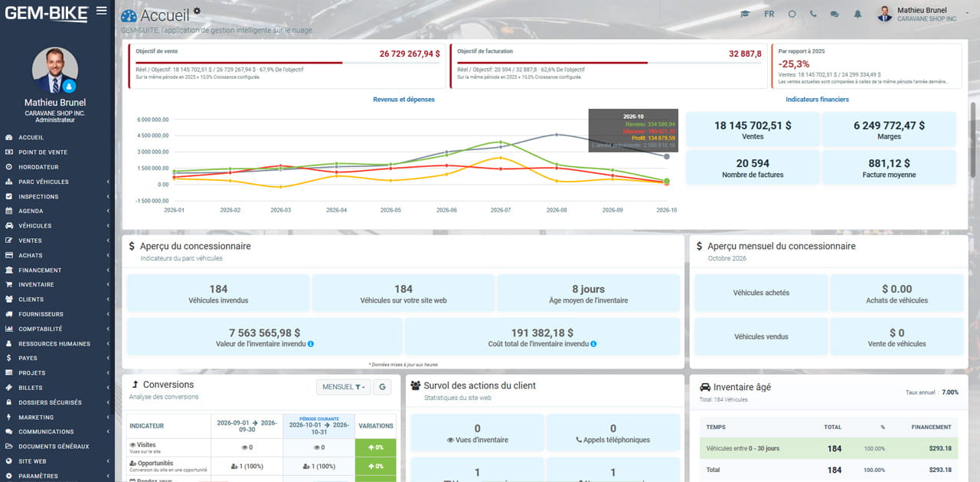
Task: Click the Visites row in Conversions table
Action: [260, 448]
